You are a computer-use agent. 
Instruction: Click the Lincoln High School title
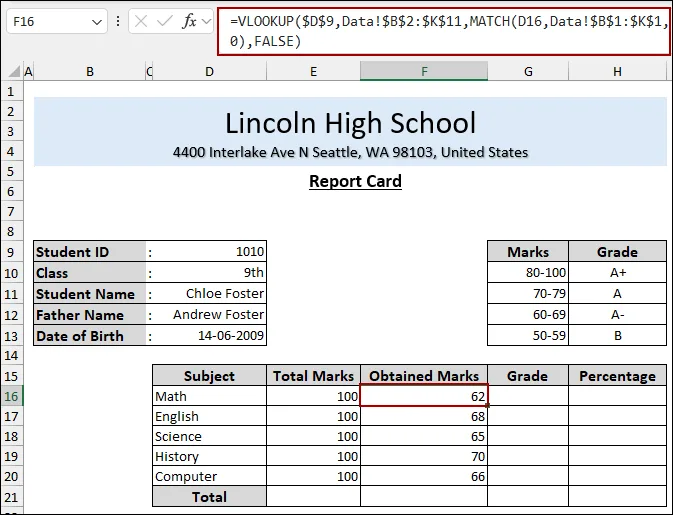pyautogui.click(x=350, y=123)
